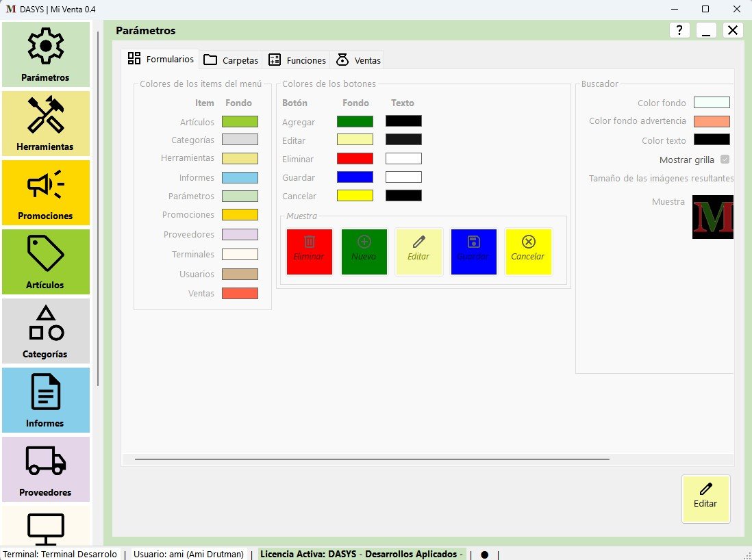The width and height of the screenshot is (752, 560).
Task: Toggle the Mostrar grilla checkbox
Action: (x=725, y=160)
